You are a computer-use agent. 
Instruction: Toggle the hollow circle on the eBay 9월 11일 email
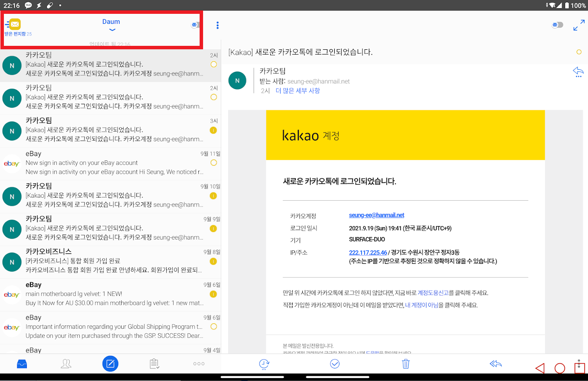pyautogui.click(x=213, y=163)
